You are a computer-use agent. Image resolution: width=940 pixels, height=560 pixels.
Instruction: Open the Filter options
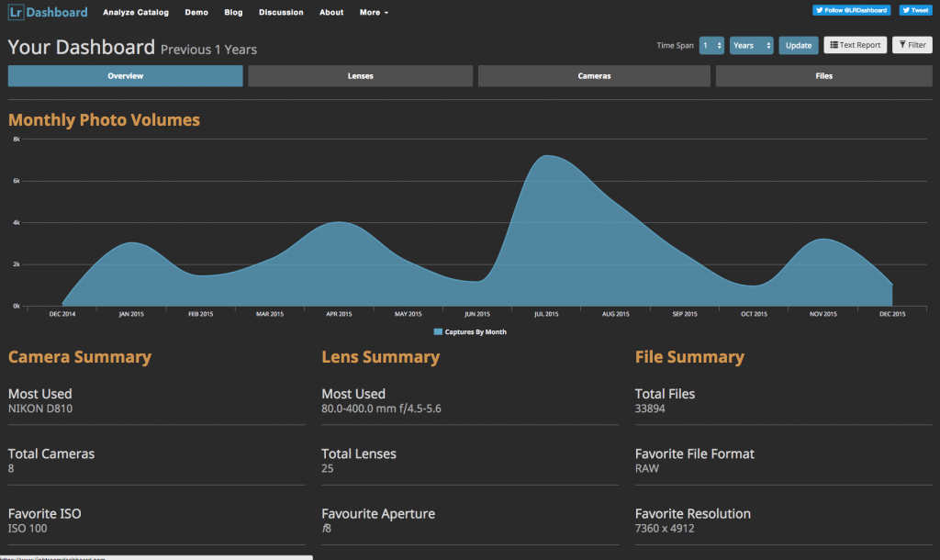point(912,45)
